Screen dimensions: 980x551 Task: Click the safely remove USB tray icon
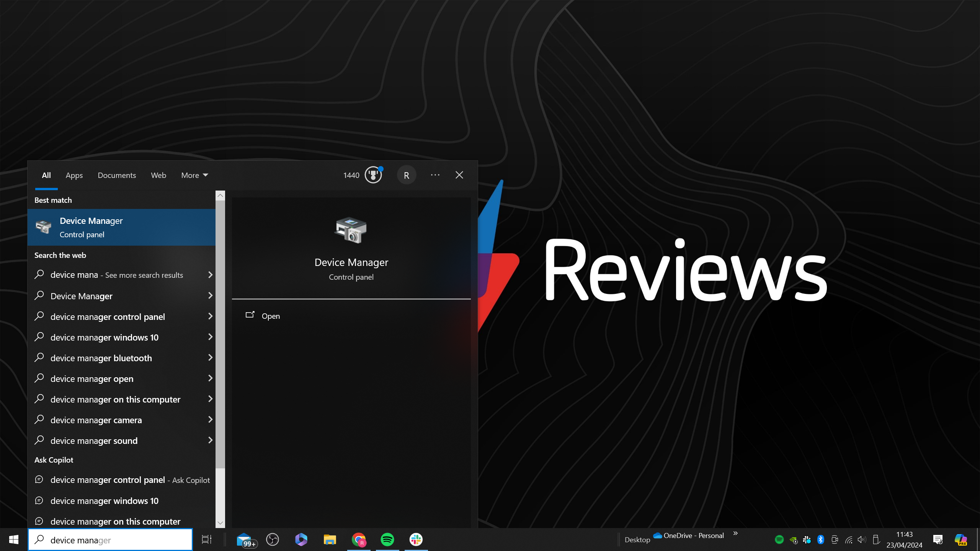[875, 540]
